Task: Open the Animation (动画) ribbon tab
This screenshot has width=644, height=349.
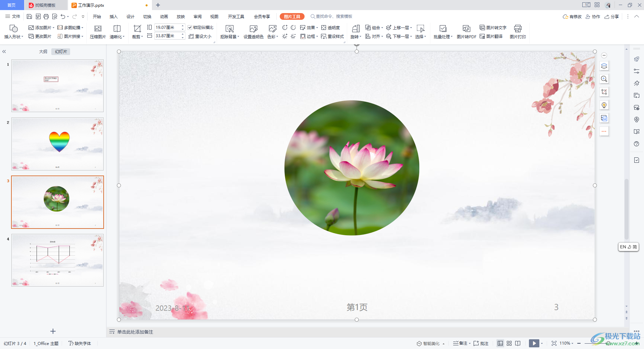Action: [x=164, y=16]
